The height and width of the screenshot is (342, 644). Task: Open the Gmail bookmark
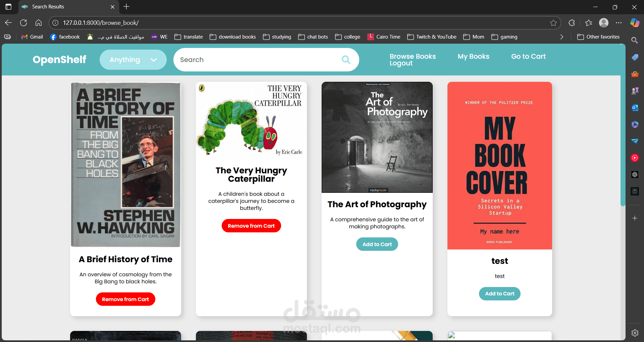[32, 37]
